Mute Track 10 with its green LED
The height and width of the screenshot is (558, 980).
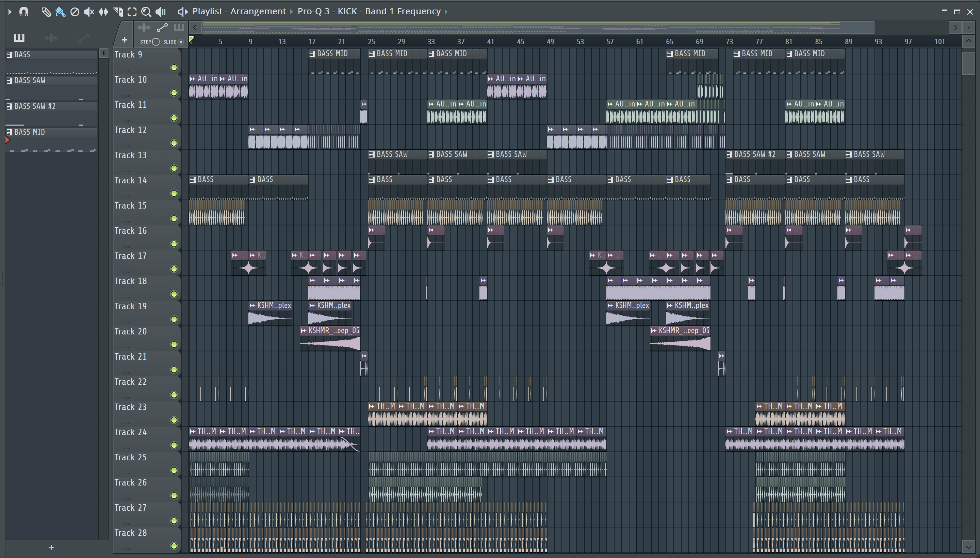(174, 93)
